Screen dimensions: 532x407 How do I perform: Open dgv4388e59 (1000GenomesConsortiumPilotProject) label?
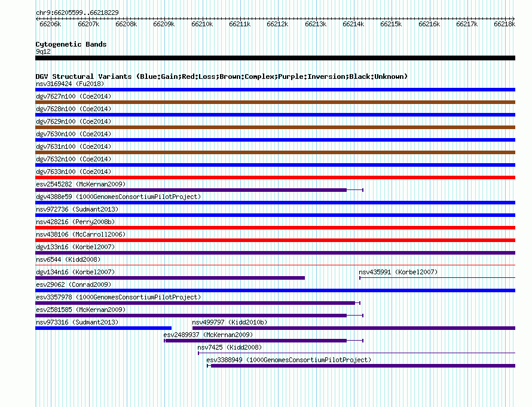[x=118, y=197]
